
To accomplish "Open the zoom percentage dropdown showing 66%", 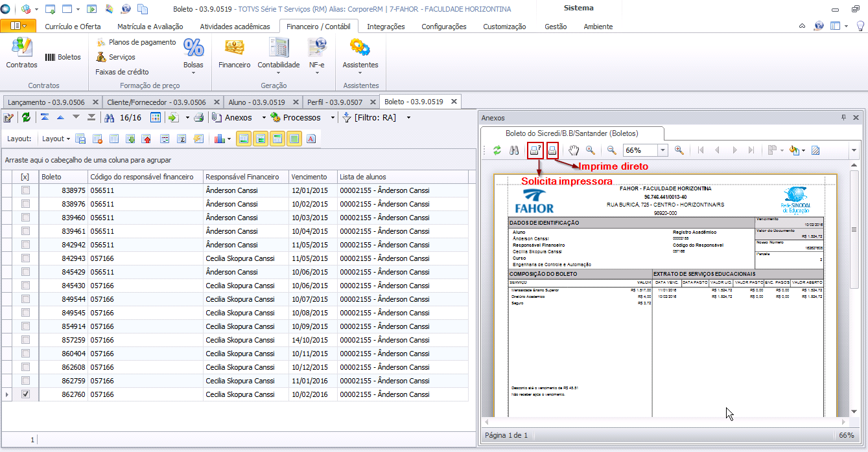I will [663, 150].
